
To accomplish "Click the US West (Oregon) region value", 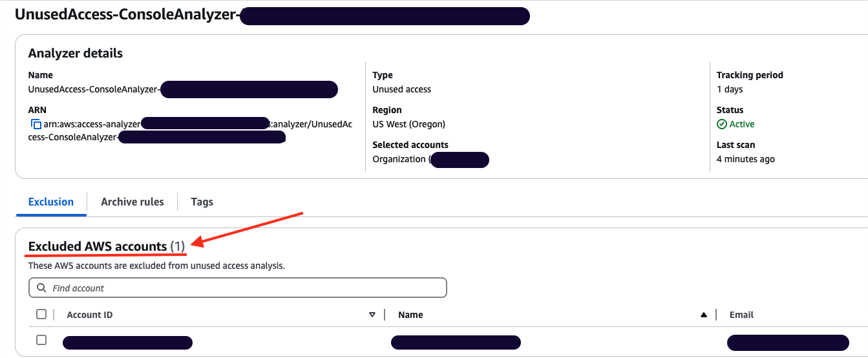I will pyautogui.click(x=408, y=124).
